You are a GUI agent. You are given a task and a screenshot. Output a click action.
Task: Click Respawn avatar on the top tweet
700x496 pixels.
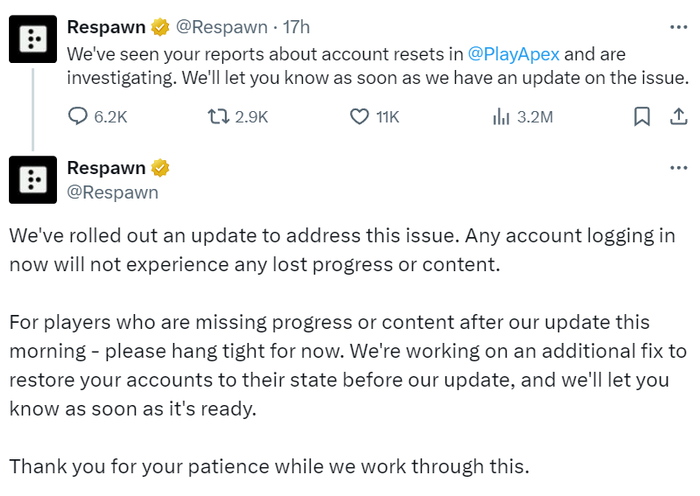pyautogui.click(x=33, y=39)
